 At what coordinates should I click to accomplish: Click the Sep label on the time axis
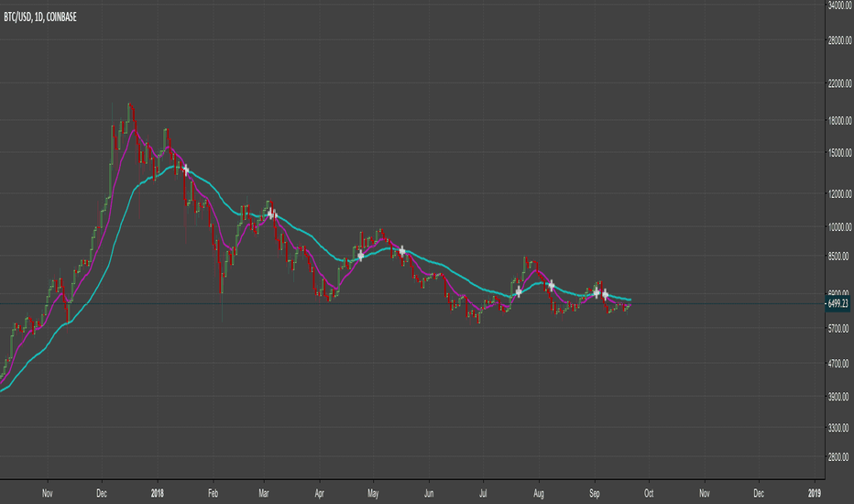point(594,494)
